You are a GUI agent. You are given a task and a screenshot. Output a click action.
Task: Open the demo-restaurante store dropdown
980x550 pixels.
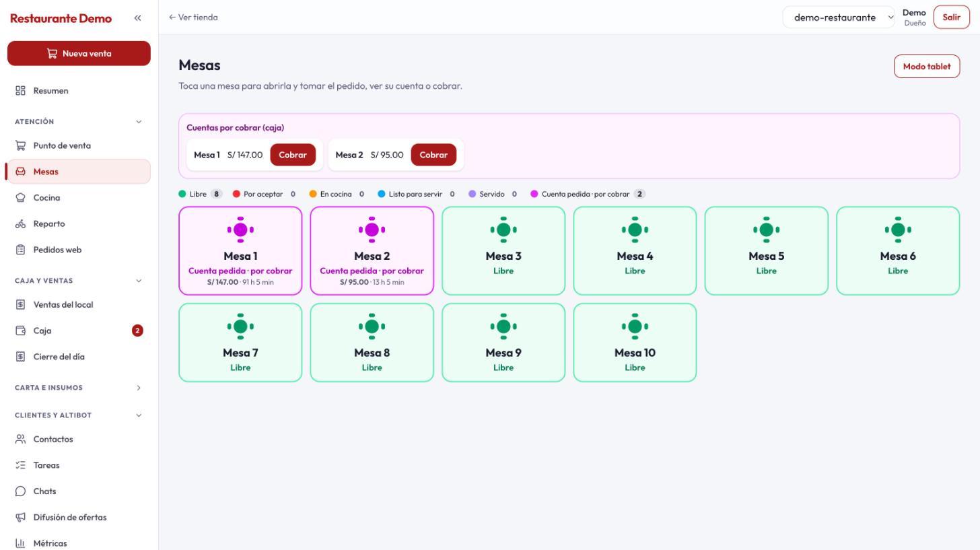click(x=839, y=18)
